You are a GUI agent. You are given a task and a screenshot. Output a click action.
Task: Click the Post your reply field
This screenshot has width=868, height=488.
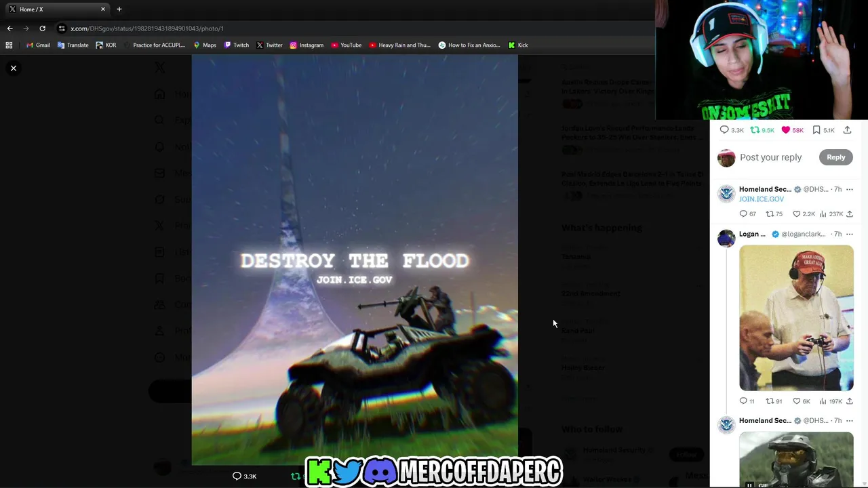[770, 157]
